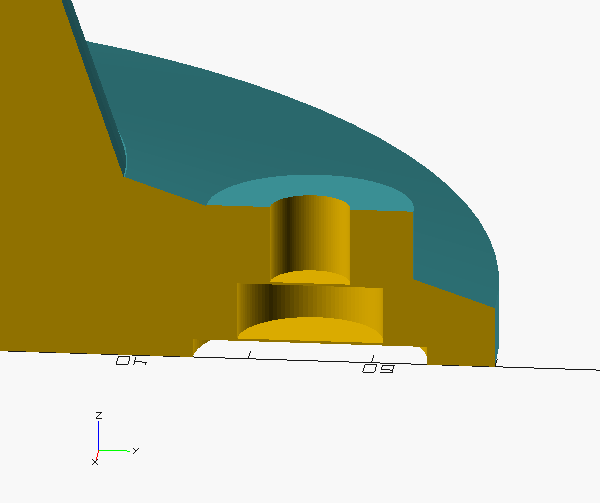600x503 pixels.
Task: Click the Z label on axis gizmo
Action: coord(98,414)
